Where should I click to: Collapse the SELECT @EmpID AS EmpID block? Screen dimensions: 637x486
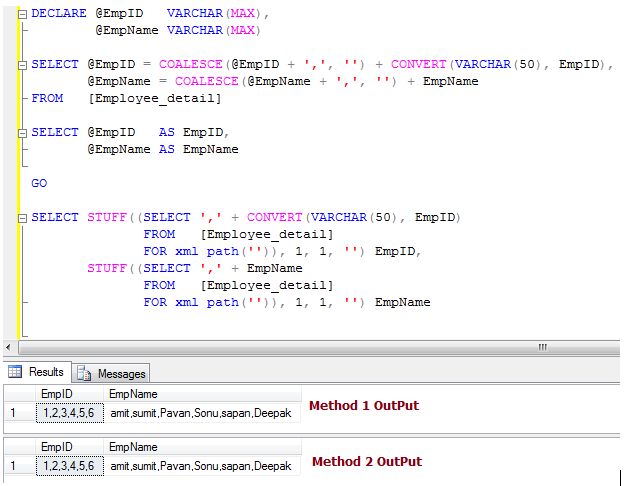23,133
